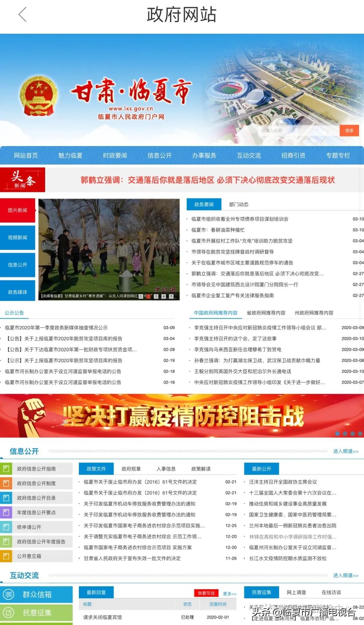
Task: Open 临夏市企业复工复产有关法律服务指南 article
Action: tap(233, 295)
